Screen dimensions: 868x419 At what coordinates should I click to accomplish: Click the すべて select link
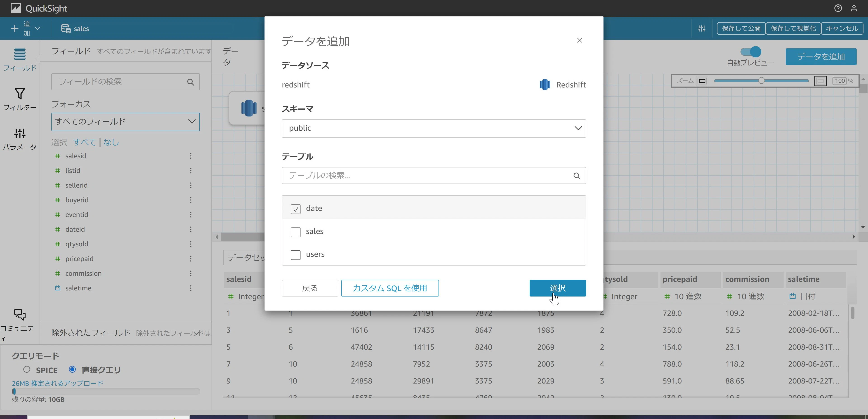pos(85,142)
